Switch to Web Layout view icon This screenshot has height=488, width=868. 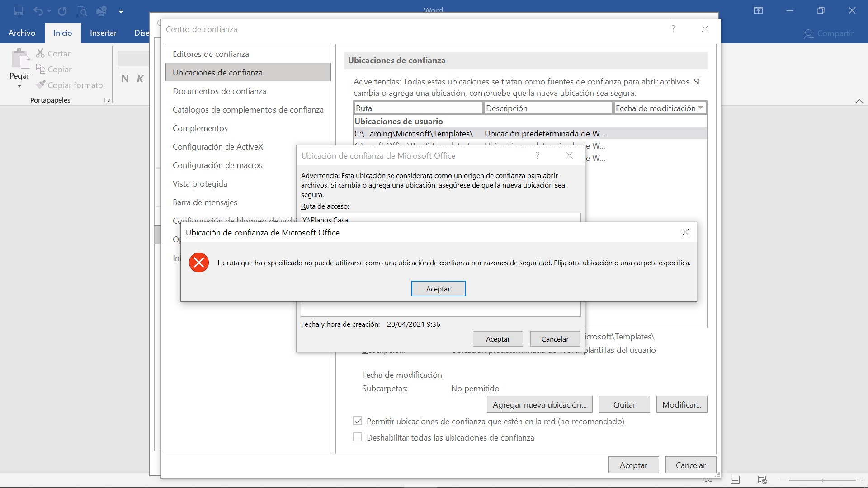tap(762, 480)
